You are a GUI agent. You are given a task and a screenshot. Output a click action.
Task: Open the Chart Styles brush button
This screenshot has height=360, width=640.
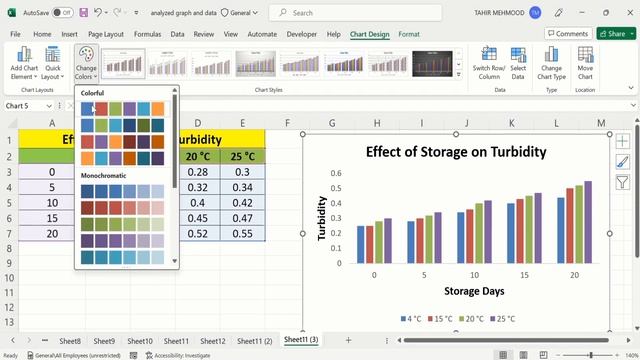pos(622,162)
